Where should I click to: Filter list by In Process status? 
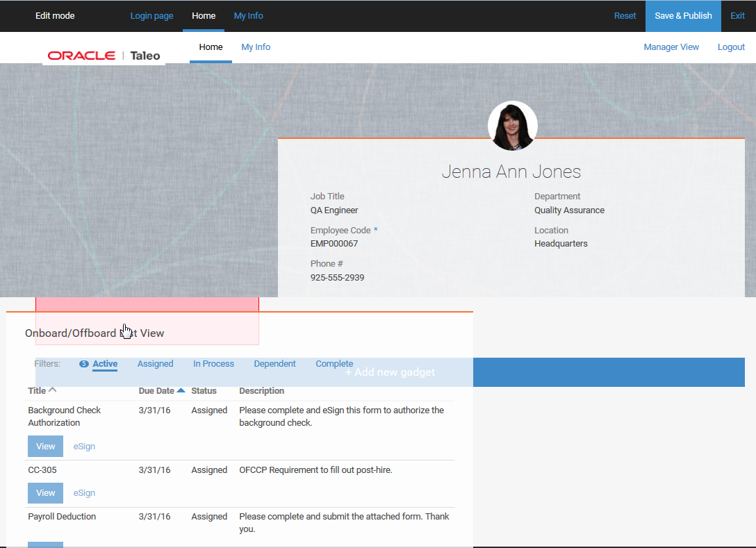(x=213, y=363)
